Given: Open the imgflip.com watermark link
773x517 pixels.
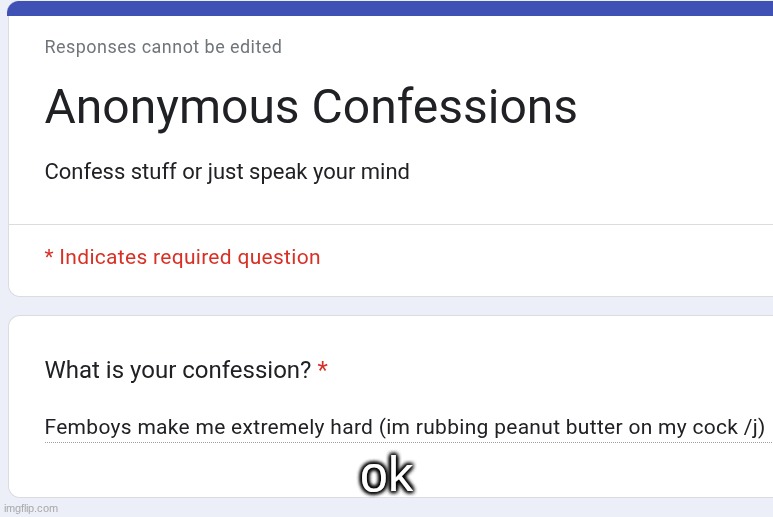Looking at the screenshot, I should [x=31, y=508].
